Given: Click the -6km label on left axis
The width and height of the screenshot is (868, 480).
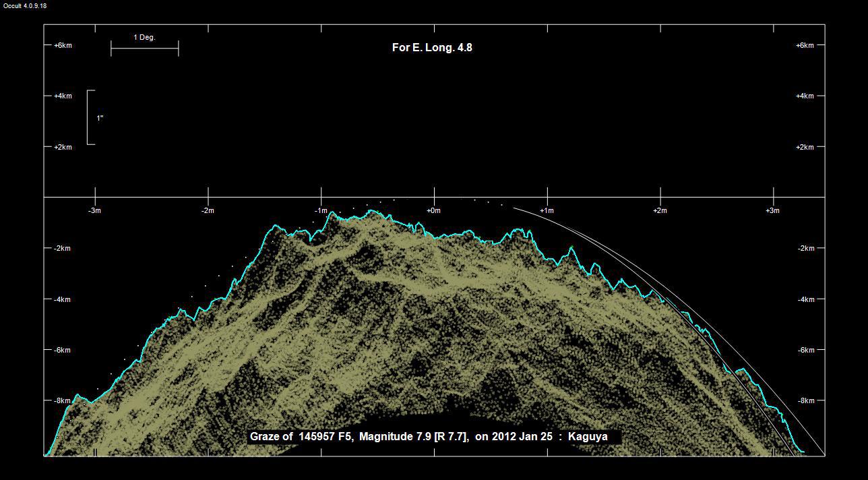Looking at the screenshot, I should [63, 350].
